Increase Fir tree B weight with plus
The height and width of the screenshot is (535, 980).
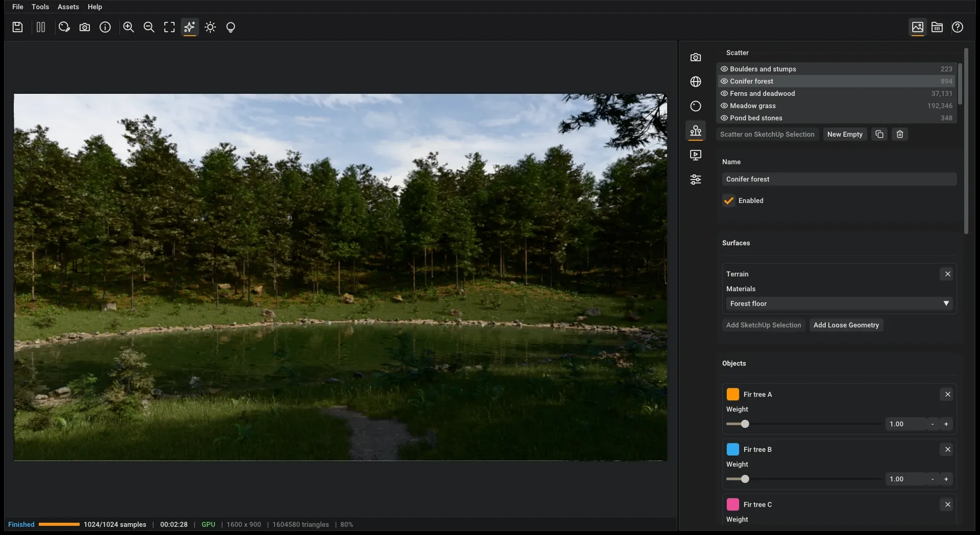click(946, 479)
